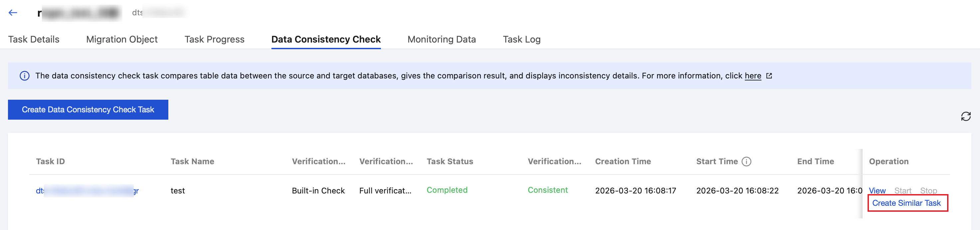The width and height of the screenshot is (980, 230).
Task: Follow the "here" link for more information
Action: 752,76
